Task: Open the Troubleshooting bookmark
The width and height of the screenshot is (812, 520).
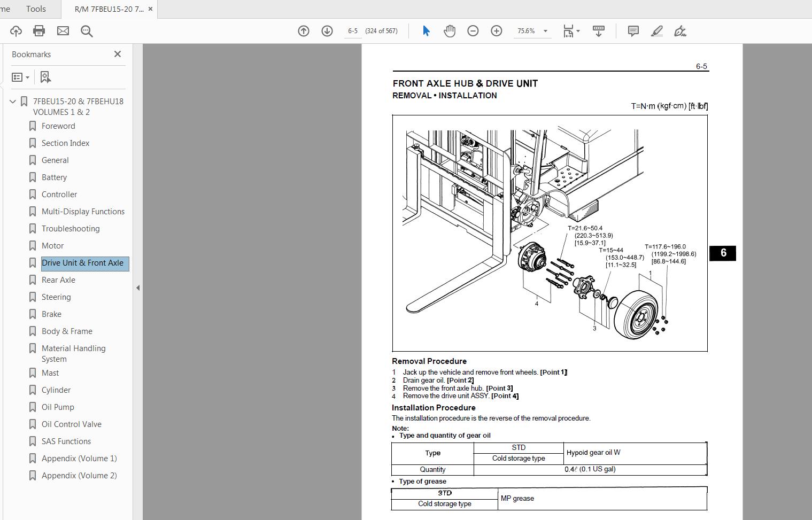Action: click(x=70, y=228)
